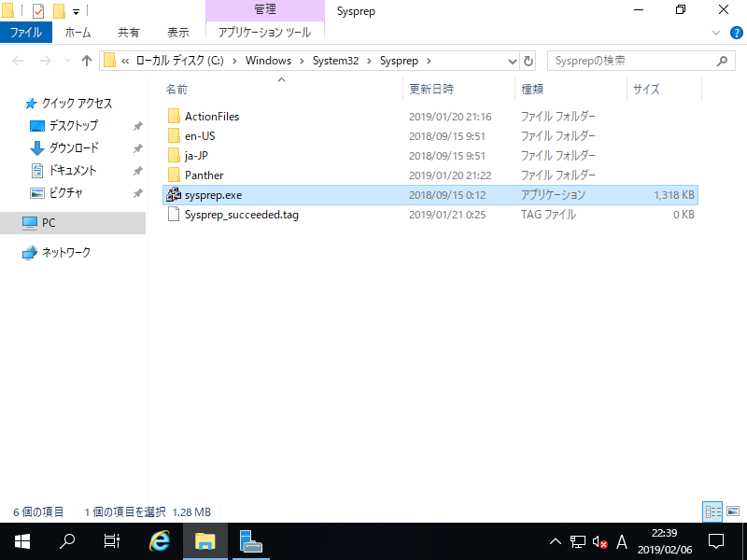Open the address bar history dropdown
The width and height of the screenshot is (747, 560).
click(512, 61)
